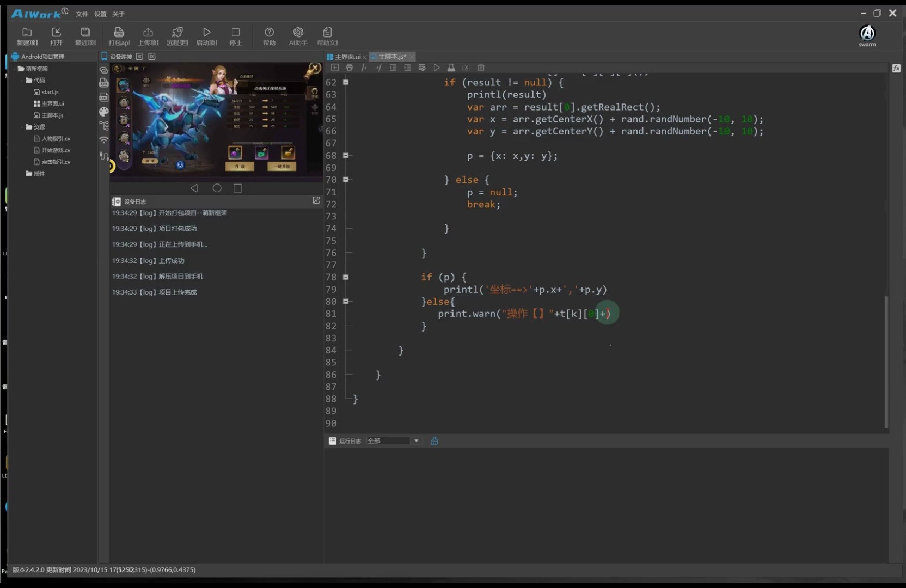Open start.js in the project tree
The width and height of the screenshot is (906, 588).
(x=46, y=92)
